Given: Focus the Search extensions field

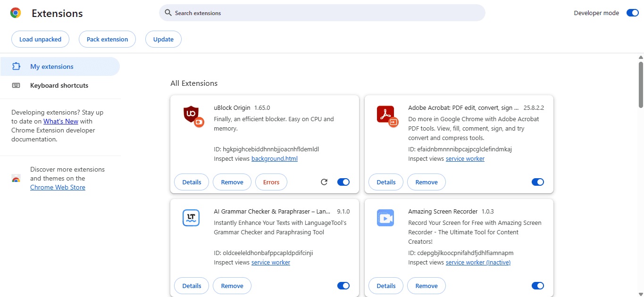Looking at the screenshot, I should 322,13.
